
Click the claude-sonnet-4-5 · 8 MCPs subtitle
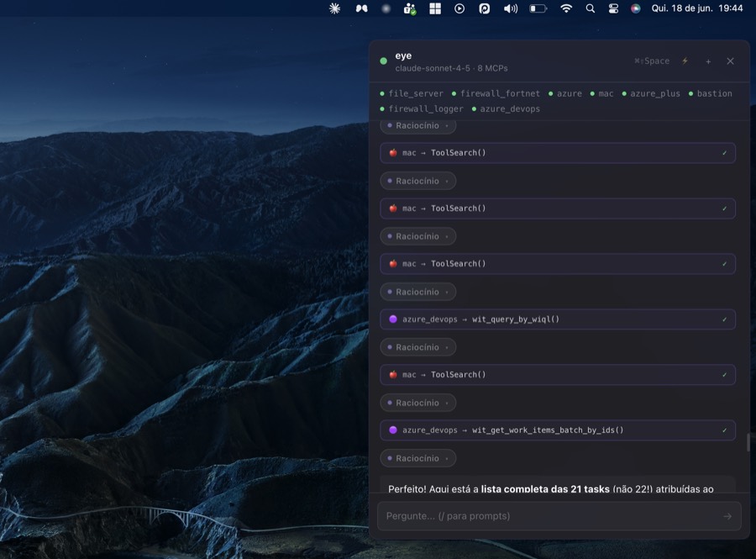(451, 68)
